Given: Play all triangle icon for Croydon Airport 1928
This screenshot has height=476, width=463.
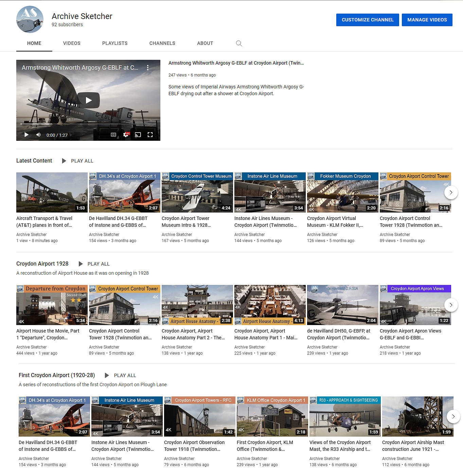Looking at the screenshot, I should pyautogui.click(x=81, y=264).
